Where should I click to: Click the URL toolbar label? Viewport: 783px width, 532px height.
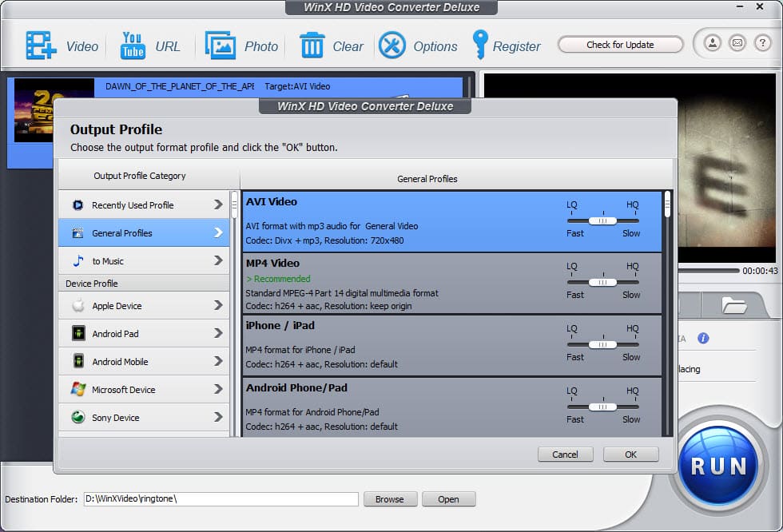click(x=167, y=46)
